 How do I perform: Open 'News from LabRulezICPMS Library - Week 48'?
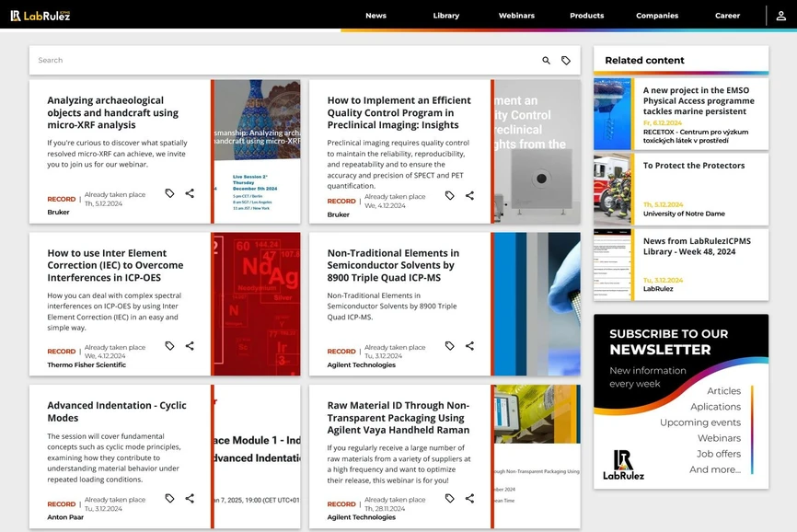[697, 247]
